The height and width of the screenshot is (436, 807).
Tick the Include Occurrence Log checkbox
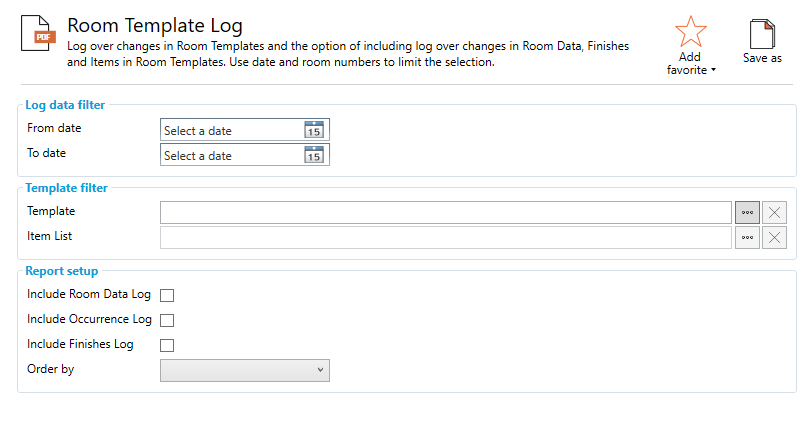coord(167,320)
